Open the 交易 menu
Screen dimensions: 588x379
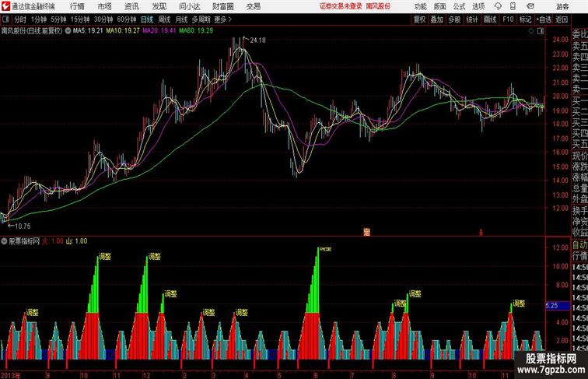tap(253, 6)
